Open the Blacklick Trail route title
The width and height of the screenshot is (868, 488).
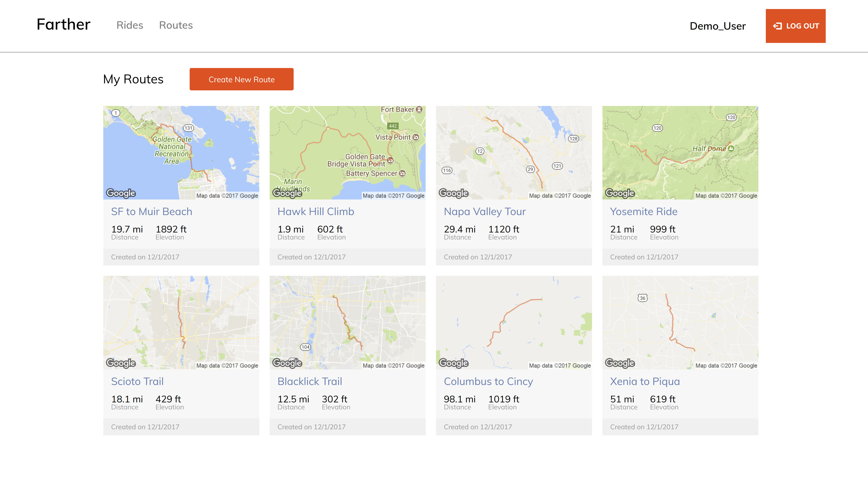click(x=309, y=381)
